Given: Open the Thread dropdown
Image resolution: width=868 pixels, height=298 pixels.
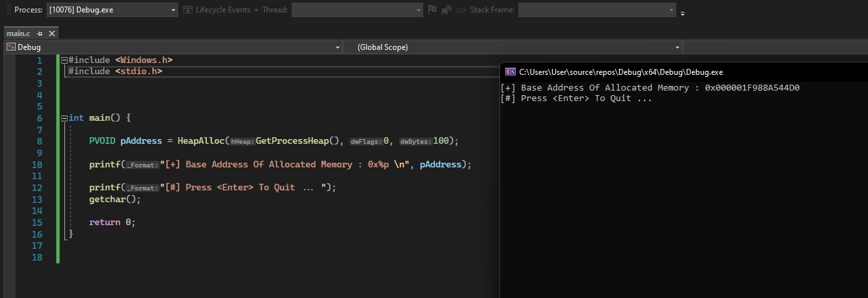Looking at the screenshot, I should [x=357, y=10].
